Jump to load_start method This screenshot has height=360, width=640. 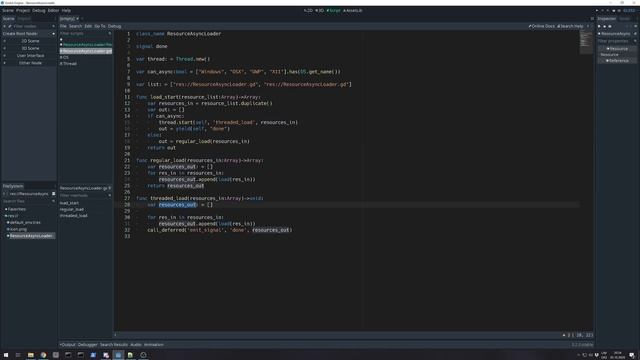coord(69,203)
